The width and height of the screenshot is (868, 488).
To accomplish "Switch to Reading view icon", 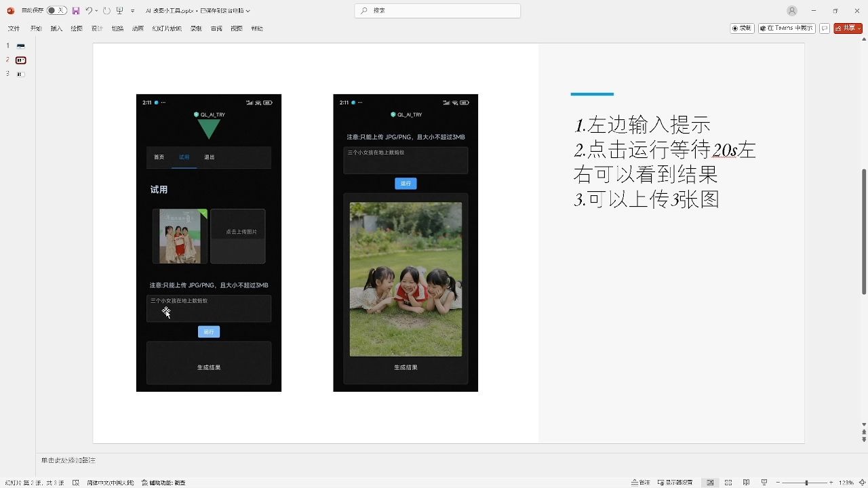I will 746,483.
